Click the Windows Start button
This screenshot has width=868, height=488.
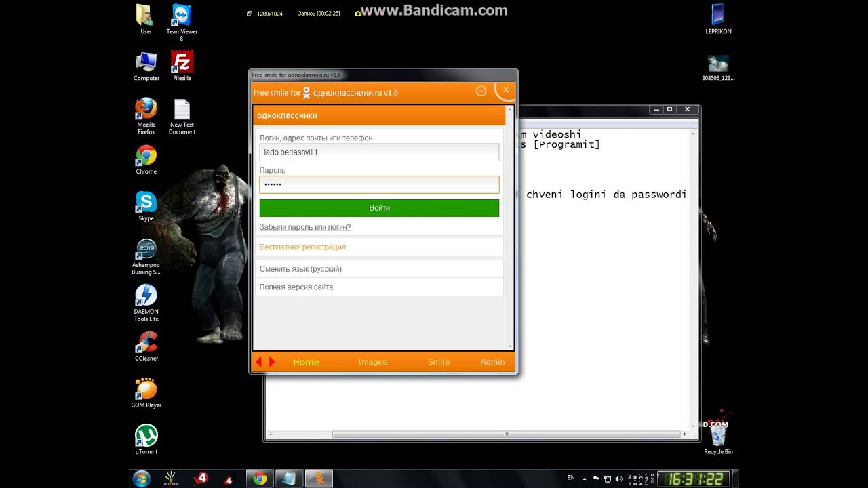pos(142,479)
